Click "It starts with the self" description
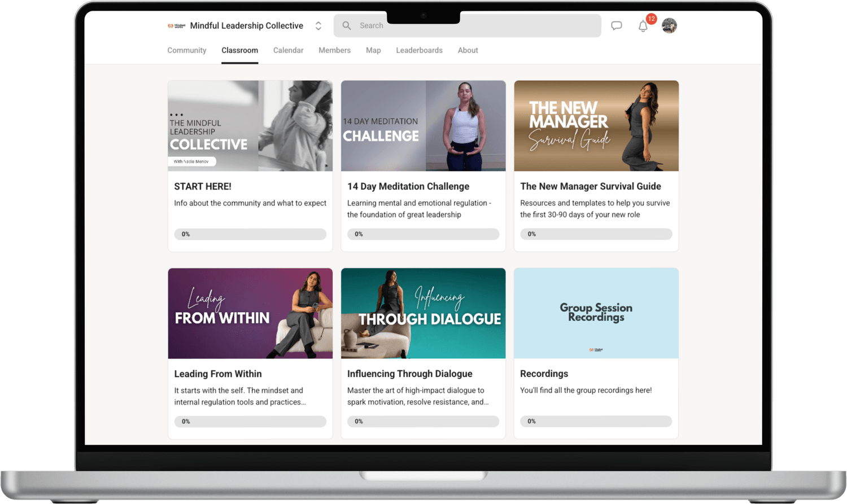 tap(240, 396)
